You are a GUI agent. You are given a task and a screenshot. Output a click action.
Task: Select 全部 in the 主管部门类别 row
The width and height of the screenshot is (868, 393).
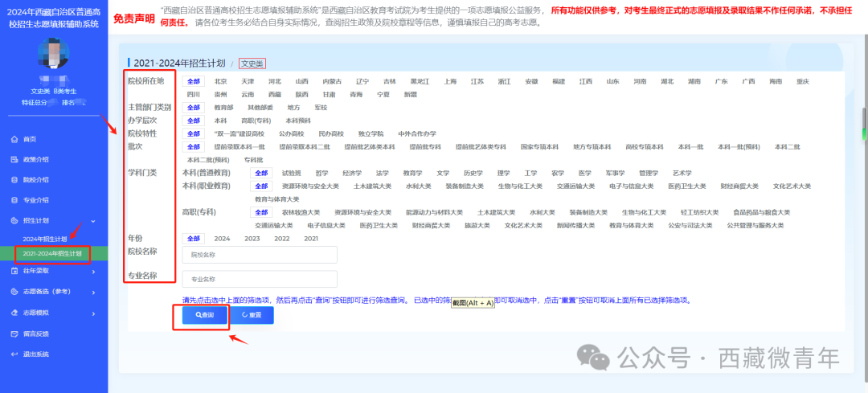tap(193, 108)
